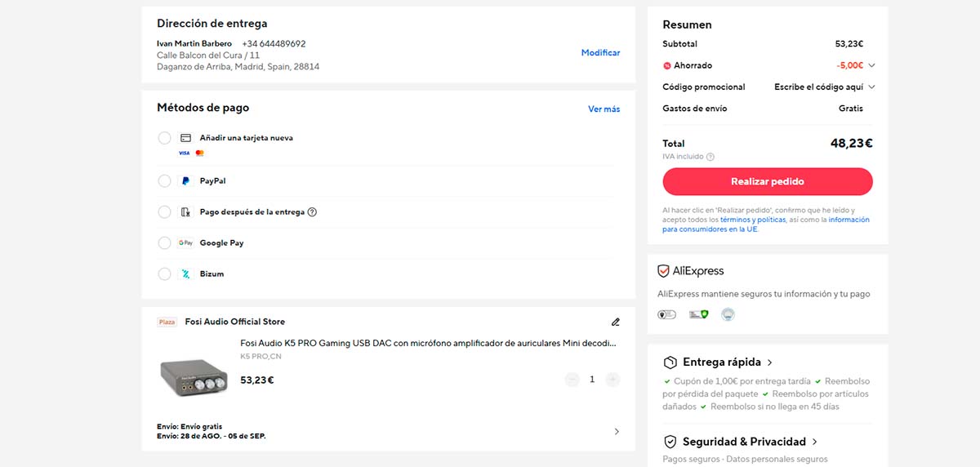Click the Visa card logo
The width and height of the screenshot is (980, 467).
pyautogui.click(x=184, y=153)
